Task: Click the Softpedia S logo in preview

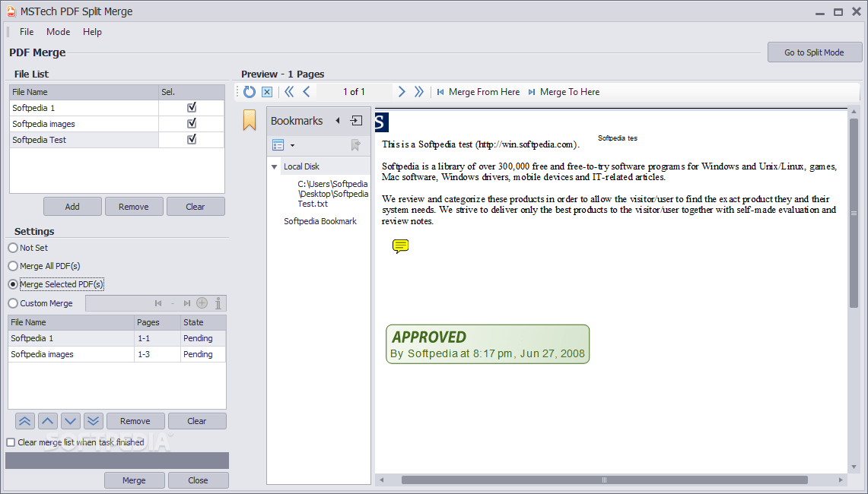Action: coord(381,122)
